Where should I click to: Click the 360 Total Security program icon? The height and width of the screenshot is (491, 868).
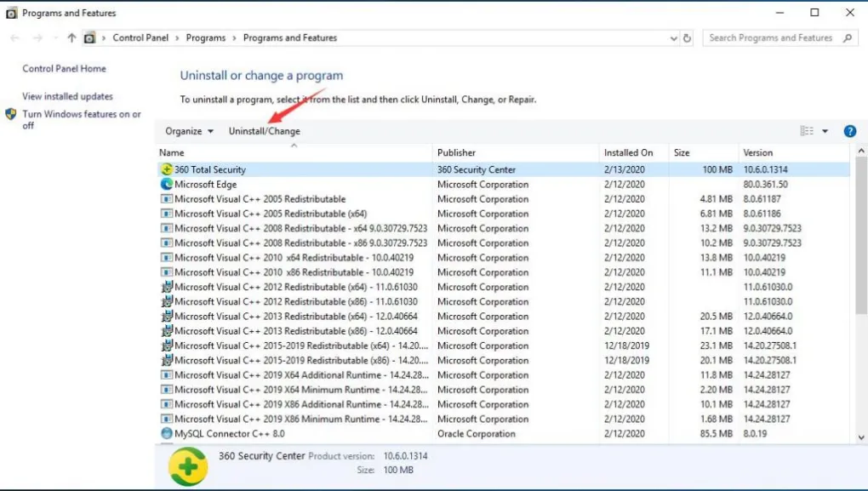tap(167, 169)
